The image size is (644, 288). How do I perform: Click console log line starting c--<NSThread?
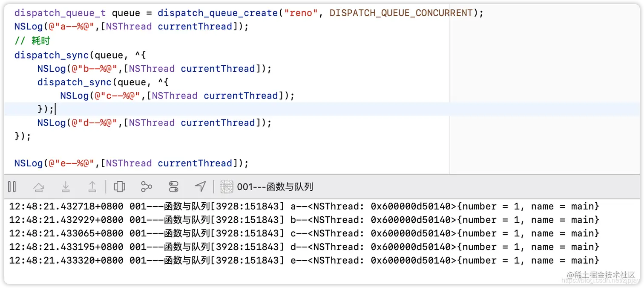click(304, 233)
